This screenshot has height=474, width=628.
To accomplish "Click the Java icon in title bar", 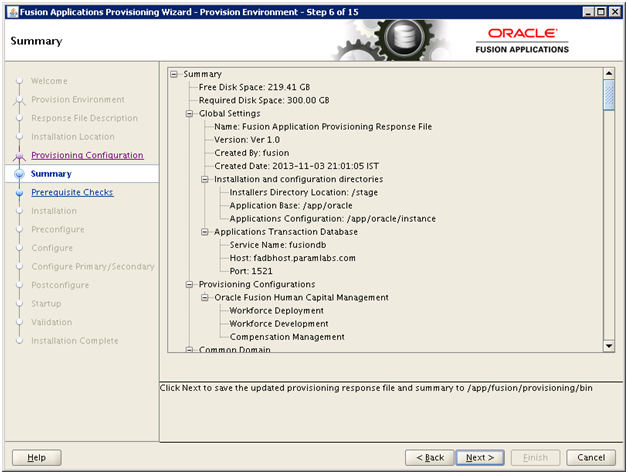I will point(13,12).
